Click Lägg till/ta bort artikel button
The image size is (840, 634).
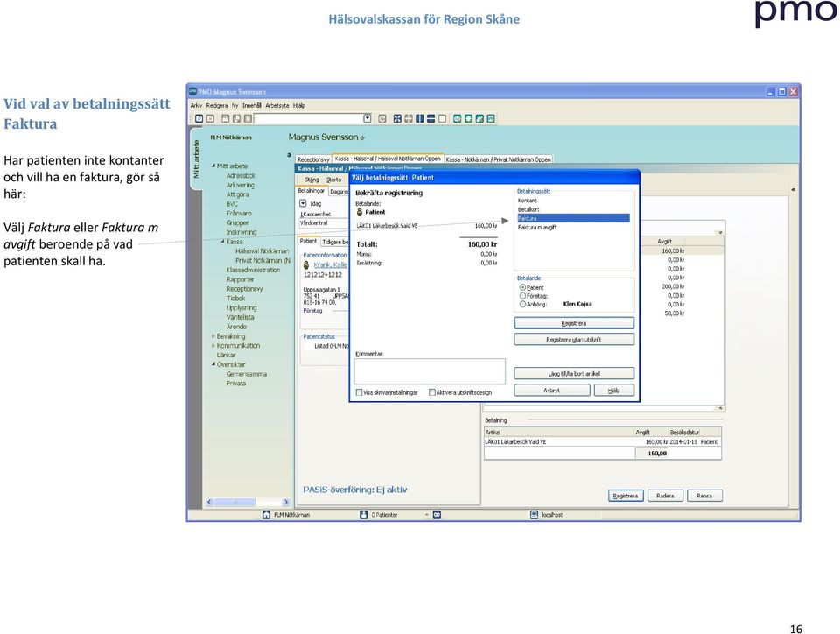(x=574, y=374)
